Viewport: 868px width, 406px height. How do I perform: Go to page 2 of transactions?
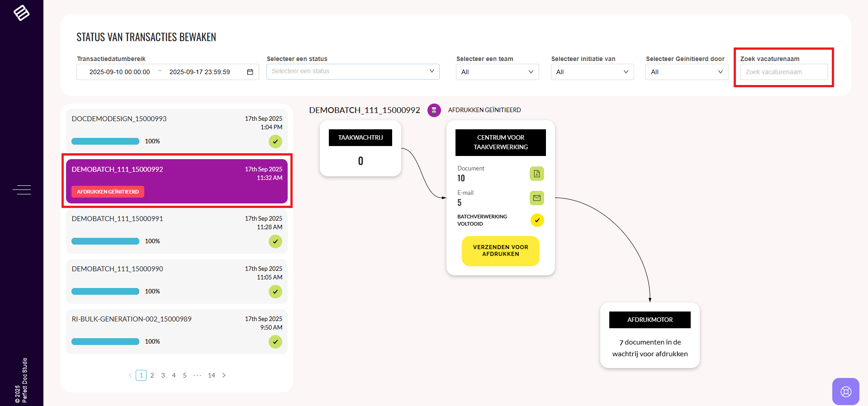tap(152, 375)
